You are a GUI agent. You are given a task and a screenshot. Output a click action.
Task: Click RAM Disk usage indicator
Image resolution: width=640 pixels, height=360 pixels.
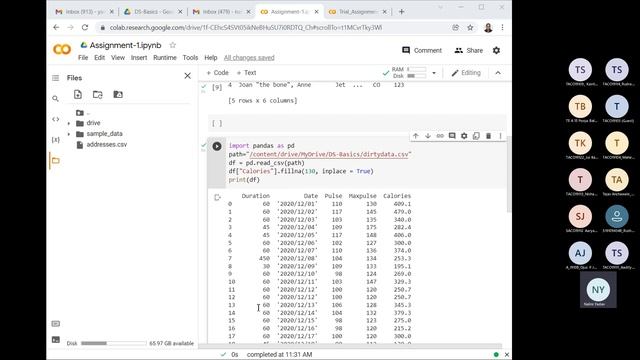click(x=409, y=73)
